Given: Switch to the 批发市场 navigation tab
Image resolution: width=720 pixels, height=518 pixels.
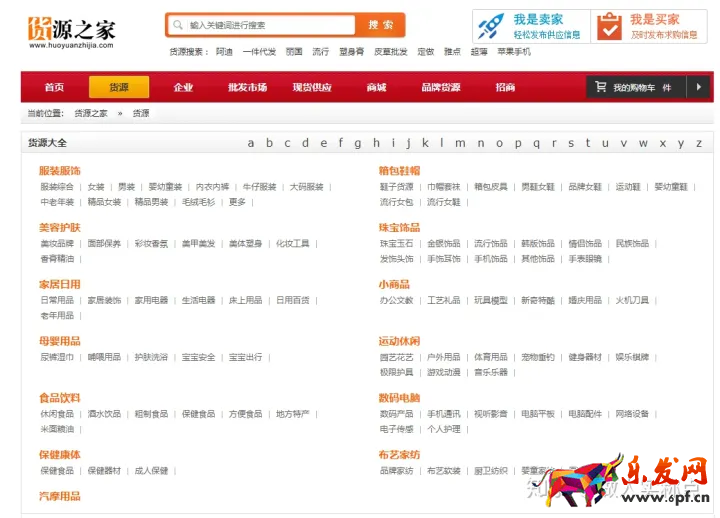Looking at the screenshot, I should (247, 87).
